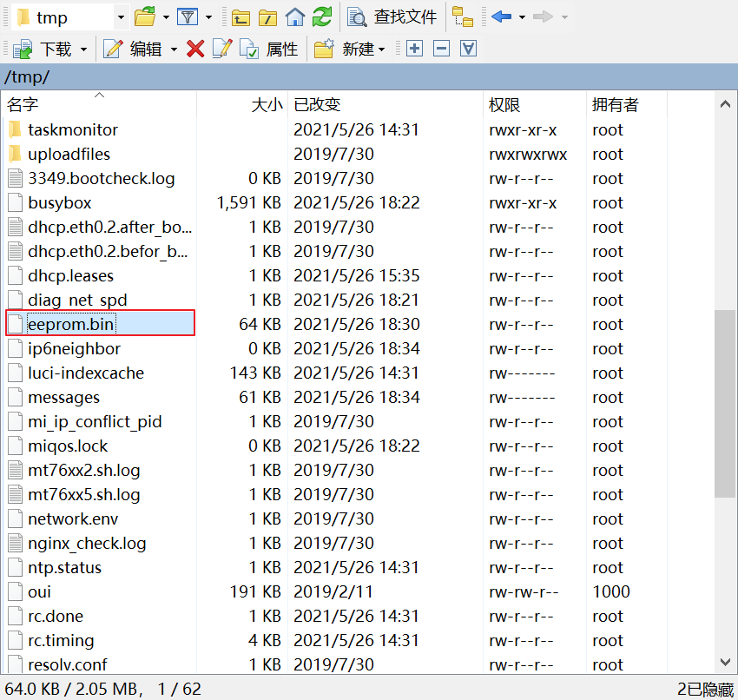Viewport: 738px width, 700px height.
Task: Expand the 新建 dropdown arrow
Action: 382,49
